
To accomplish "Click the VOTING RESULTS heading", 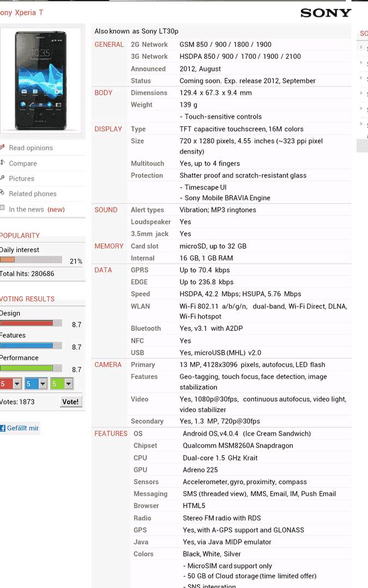I will [x=27, y=299].
